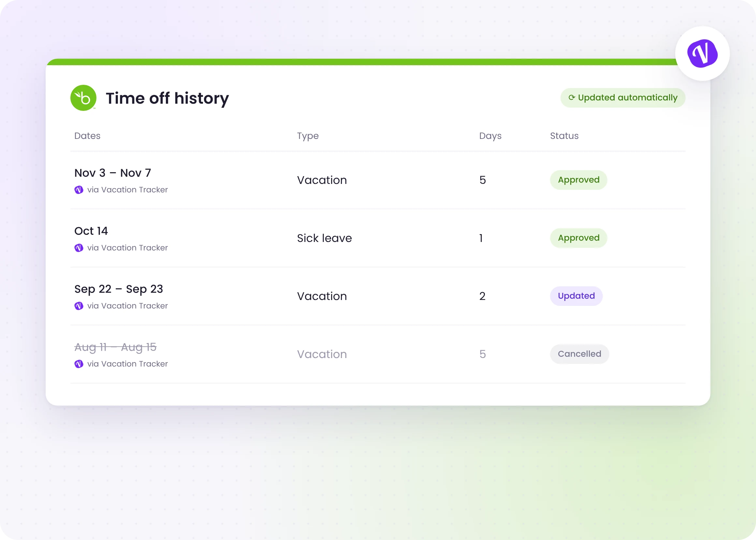This screenshot has height=540, width=756.
Task: Click the Type column header
Action: [308, 136]
